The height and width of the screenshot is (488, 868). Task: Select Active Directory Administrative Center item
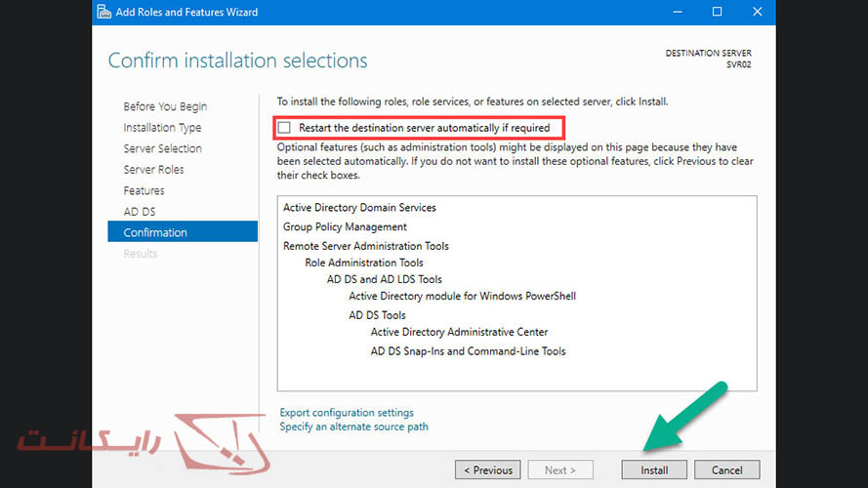459,332
